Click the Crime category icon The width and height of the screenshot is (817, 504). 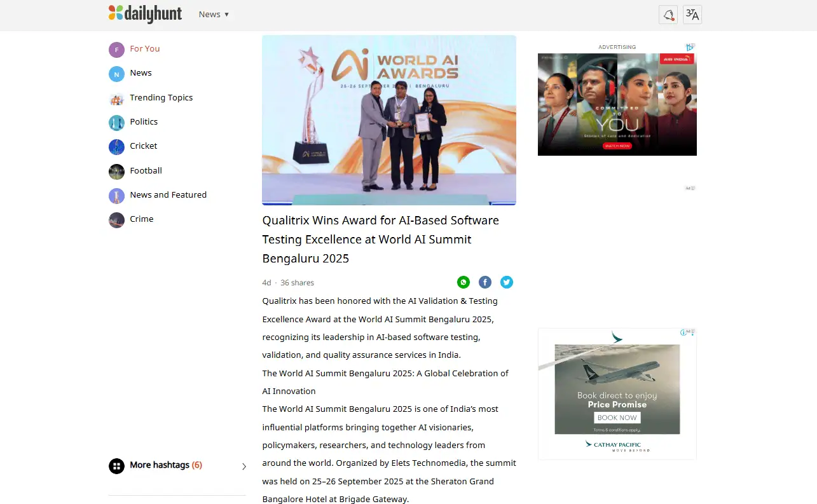click(116, 220)
